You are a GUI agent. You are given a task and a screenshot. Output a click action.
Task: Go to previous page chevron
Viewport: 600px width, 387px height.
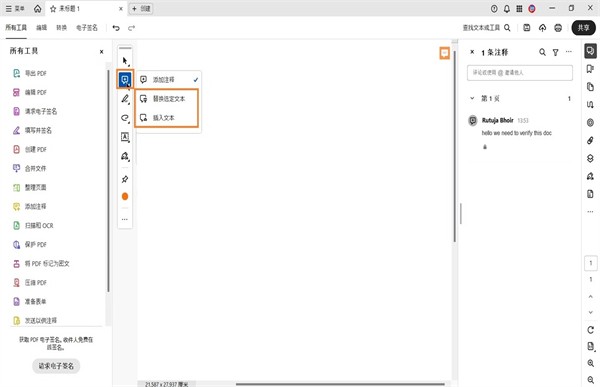click(590, 297)
